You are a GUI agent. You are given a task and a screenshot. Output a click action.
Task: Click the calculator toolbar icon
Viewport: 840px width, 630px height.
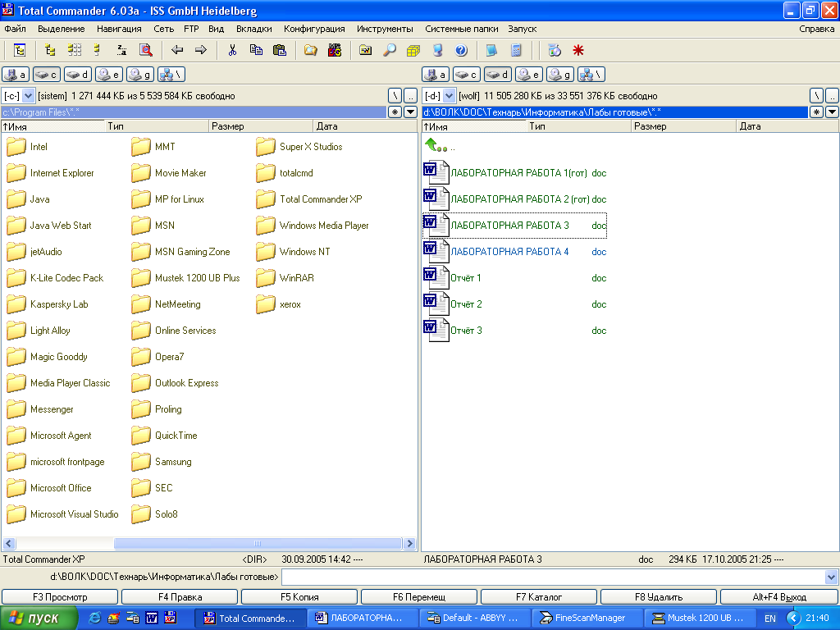pos(516,50)
